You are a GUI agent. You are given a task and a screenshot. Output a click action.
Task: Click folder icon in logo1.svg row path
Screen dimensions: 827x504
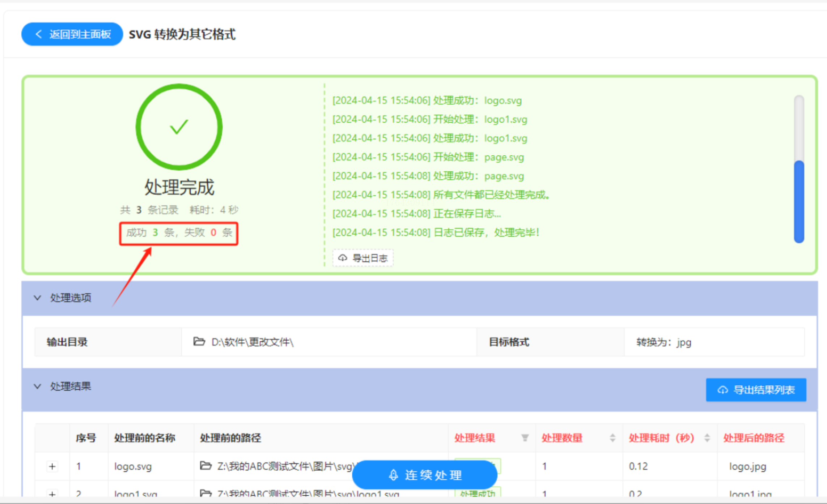206,493
